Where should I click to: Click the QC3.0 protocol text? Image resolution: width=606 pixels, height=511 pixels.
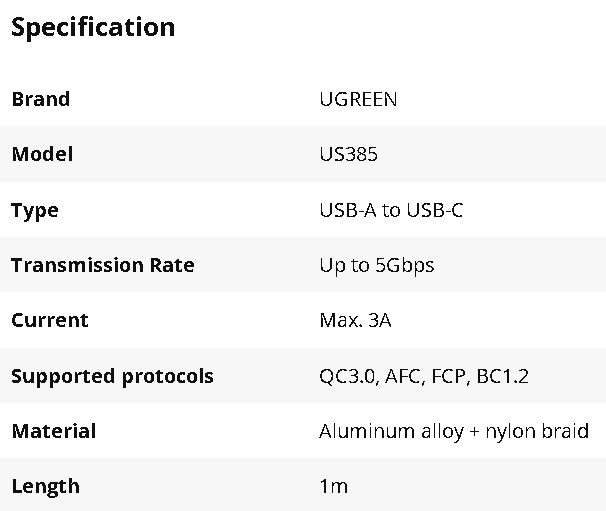347,376
